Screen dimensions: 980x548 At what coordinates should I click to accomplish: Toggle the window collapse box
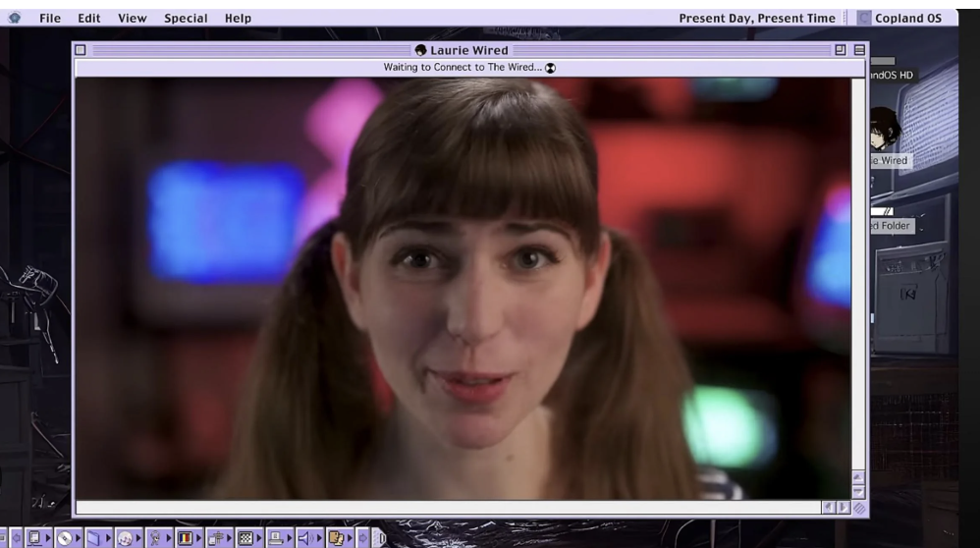point(859,50)
